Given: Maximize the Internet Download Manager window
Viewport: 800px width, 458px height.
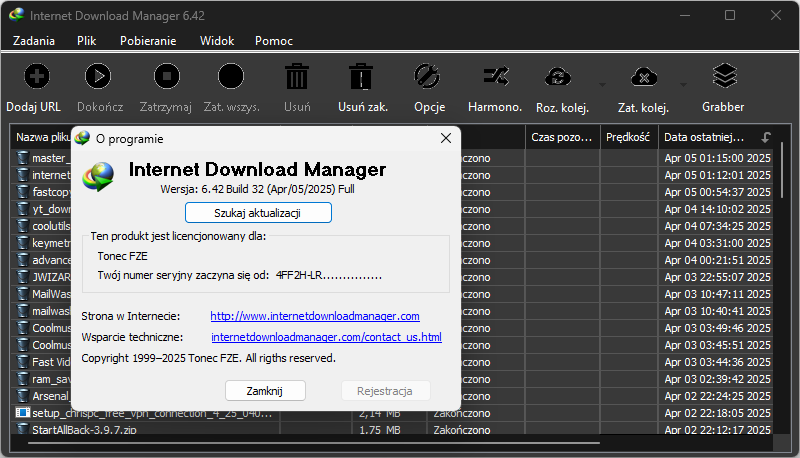Looking at the screenshot, I should (x=730, y=15).
